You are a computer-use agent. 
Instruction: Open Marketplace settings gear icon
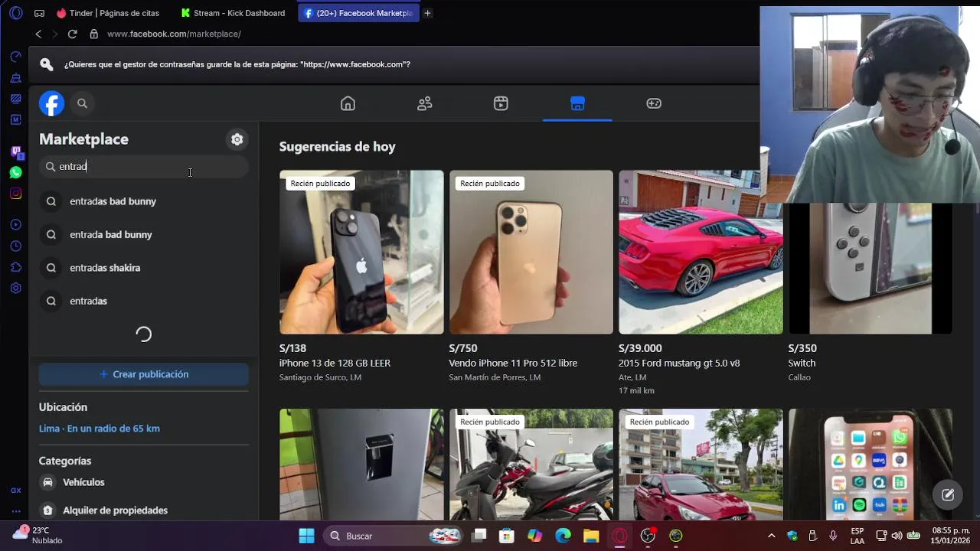pyautogui.click(x=237, y=139)
